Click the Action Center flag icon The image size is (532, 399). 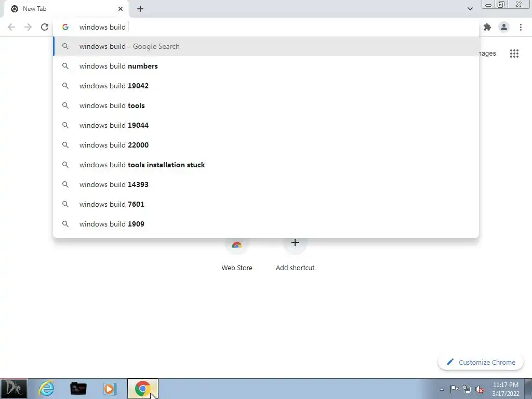pos(454,389)
